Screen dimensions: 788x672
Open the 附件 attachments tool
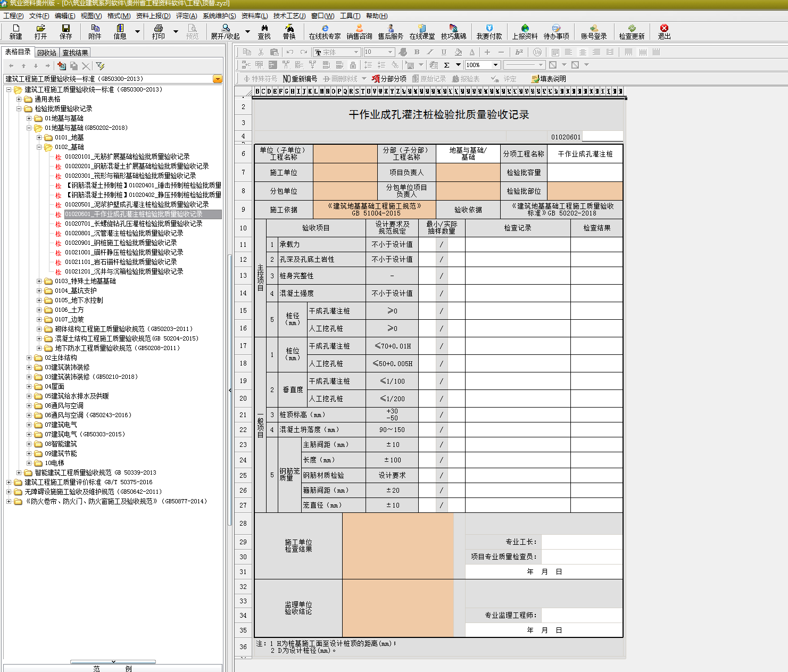(x=95, y=32)
